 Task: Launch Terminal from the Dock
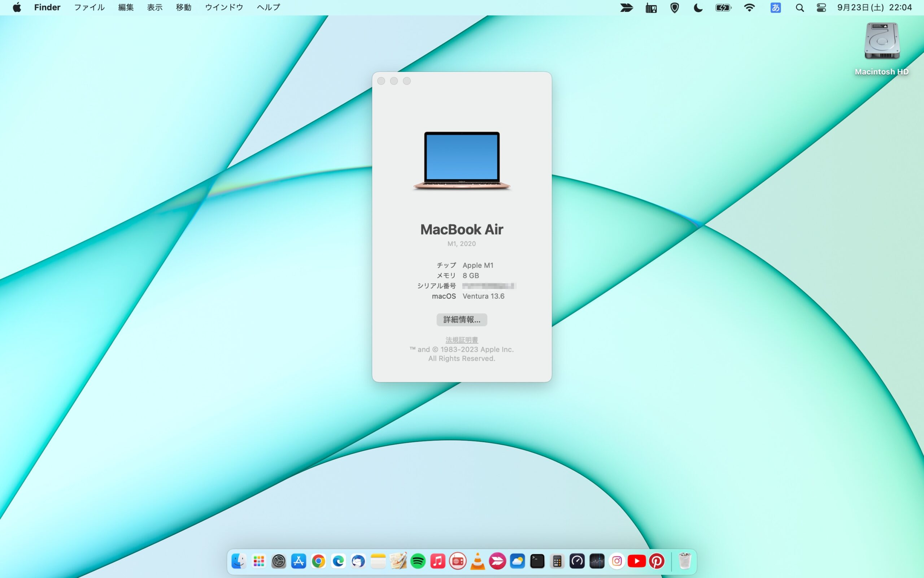tap(537, 561)
